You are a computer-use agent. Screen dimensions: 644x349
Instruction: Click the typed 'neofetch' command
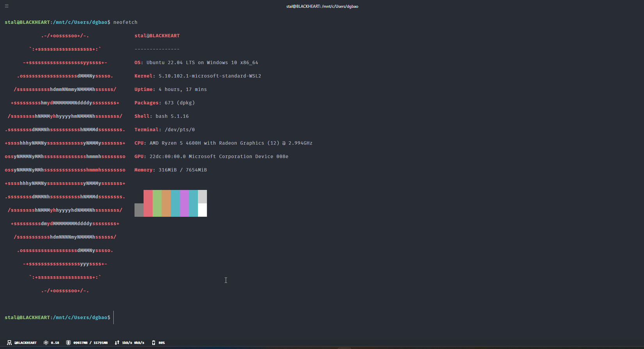[x=125, y=22]
